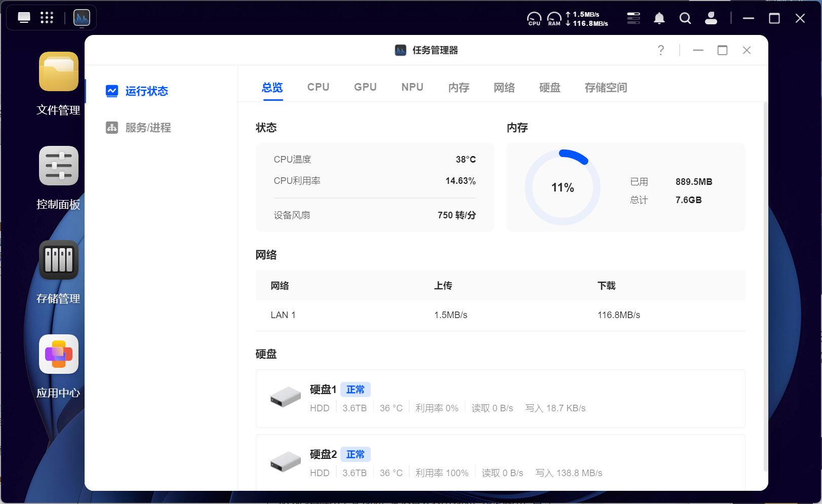Image resolution: width=822 pixels, height=504 pixels.
Task: Switch to the GPU tab
Action: coord(365,87)
